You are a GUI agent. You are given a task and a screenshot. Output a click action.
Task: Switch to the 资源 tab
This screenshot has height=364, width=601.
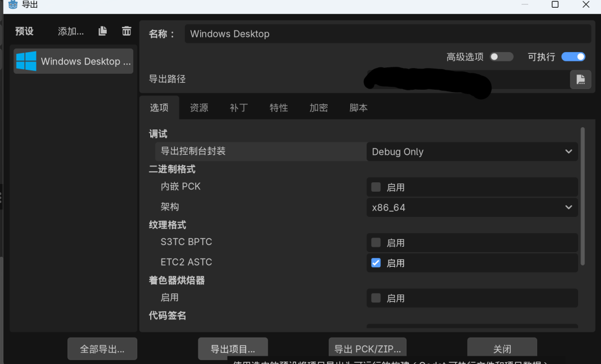pos(199,108)
